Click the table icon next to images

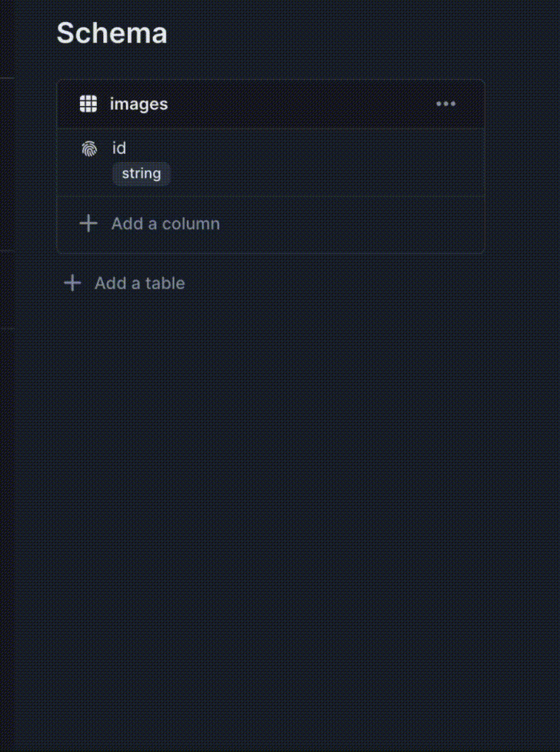coord(88,104)
